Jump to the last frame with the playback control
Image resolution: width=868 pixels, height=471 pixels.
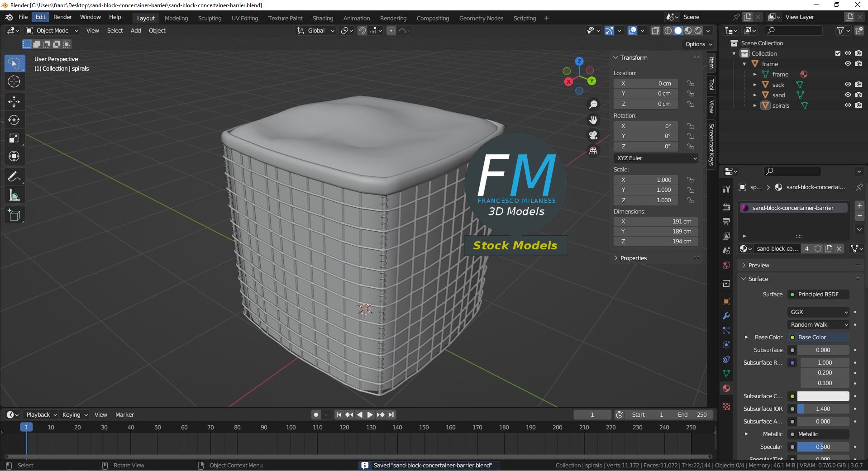[x=391, y=414]
